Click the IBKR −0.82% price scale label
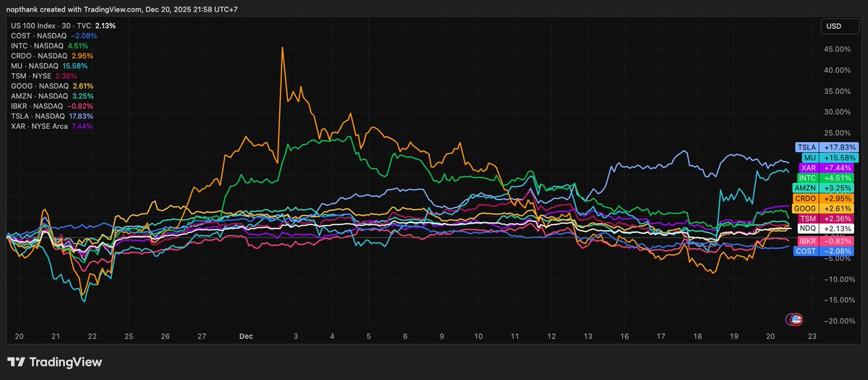 825,240
